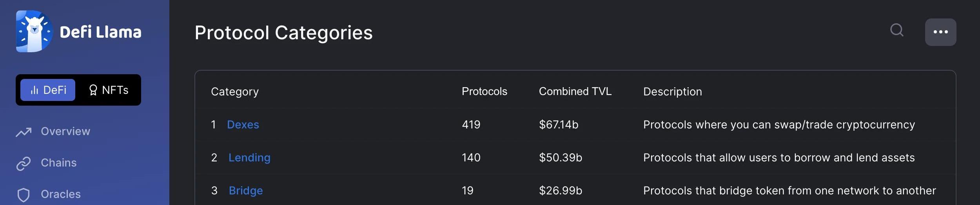This screenshot has height=205, width=980.
Task: Sort by the Combined TVL column header
Action: [575, 92]
